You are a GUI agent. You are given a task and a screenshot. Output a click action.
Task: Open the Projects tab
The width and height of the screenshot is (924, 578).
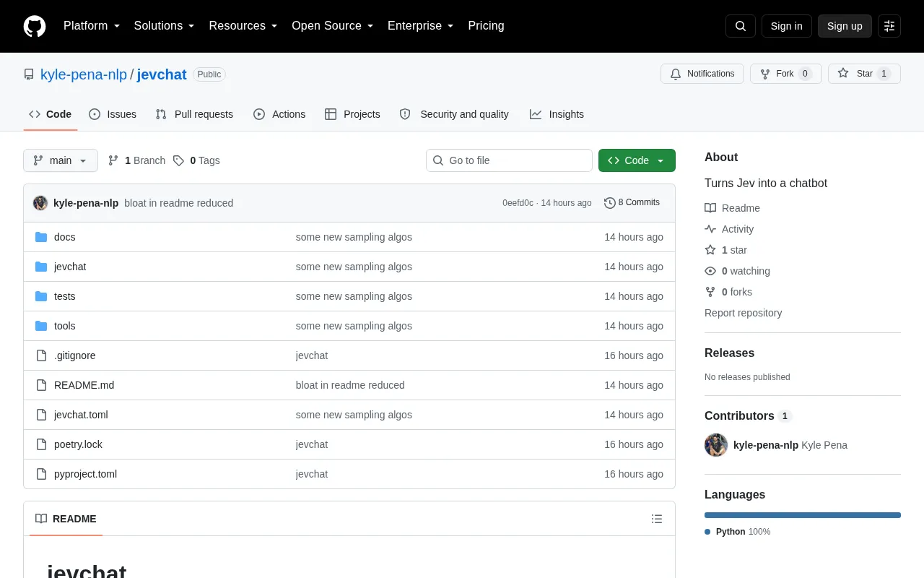(352, 114)
